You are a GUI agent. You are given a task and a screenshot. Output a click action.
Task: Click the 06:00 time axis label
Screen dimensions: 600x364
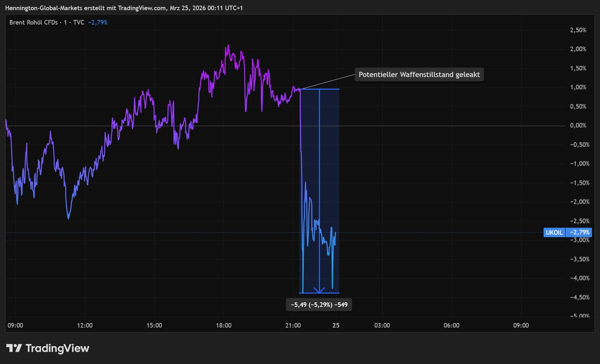[x=451, y=325]
